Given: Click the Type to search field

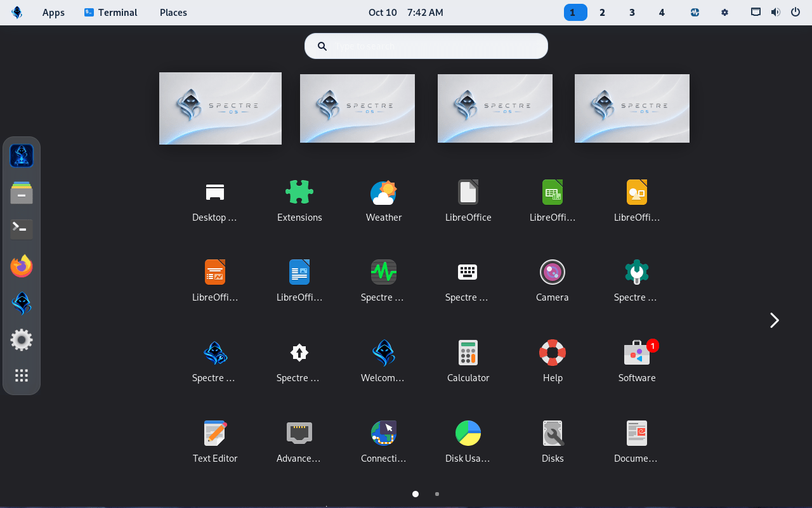Looking at the screenshot, I should [426, 46].
